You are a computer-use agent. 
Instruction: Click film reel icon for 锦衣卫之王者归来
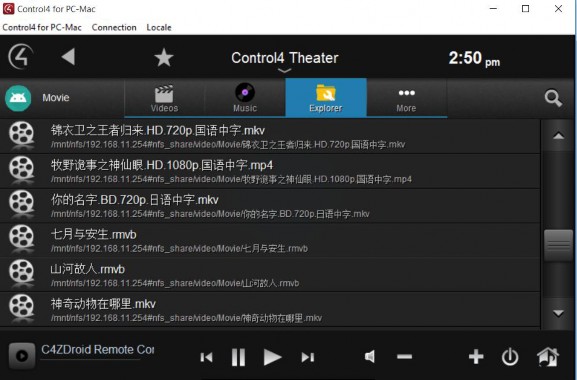[22, 133]
